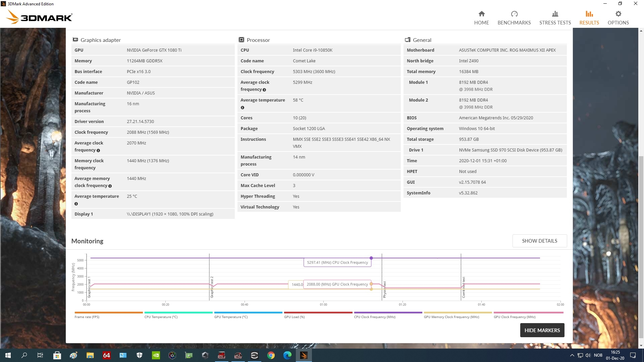The image size is (644, 362).
Task: Click the Processor section icon
Action: (x=241, y=40)
